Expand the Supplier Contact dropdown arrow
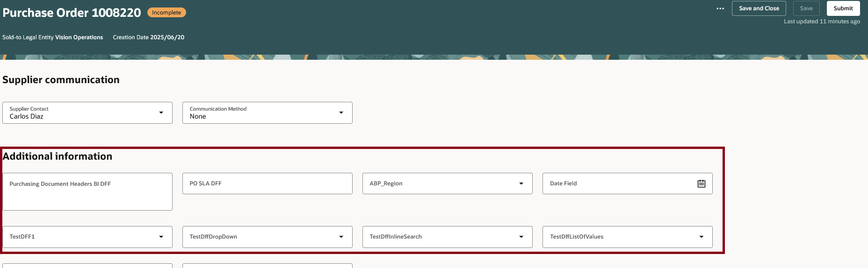Image resolution: width=868 pixels, height=268 pixels. 161,113
